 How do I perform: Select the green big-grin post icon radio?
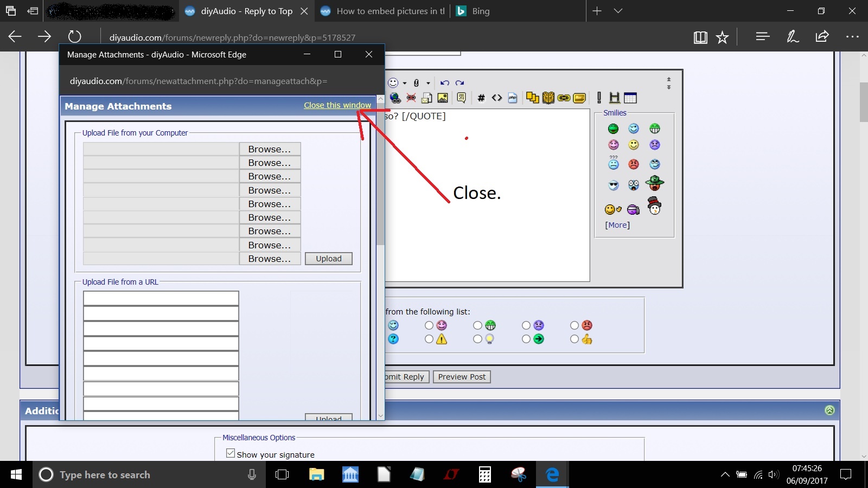point(477,325)
